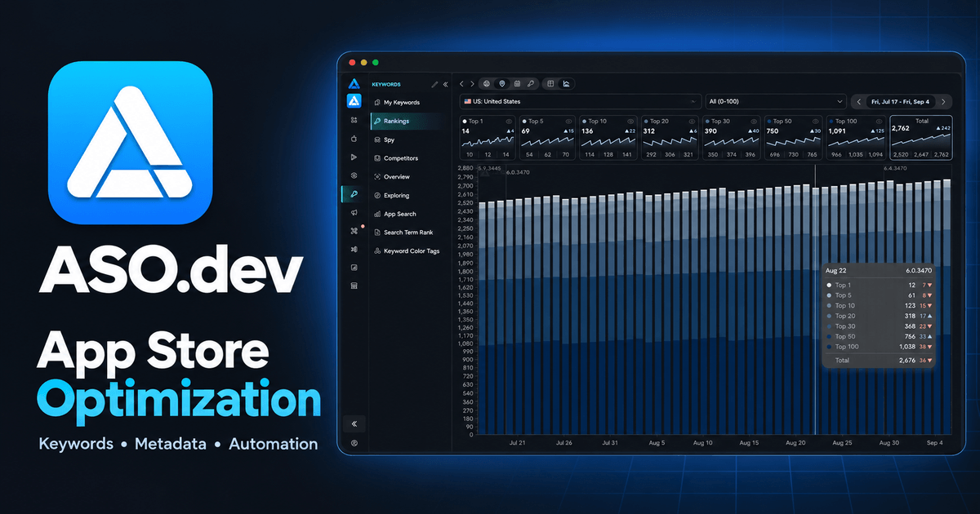Collapse the Keywords panel with double chevron
Screen dimensions: 980x514
tap(446, 84)
